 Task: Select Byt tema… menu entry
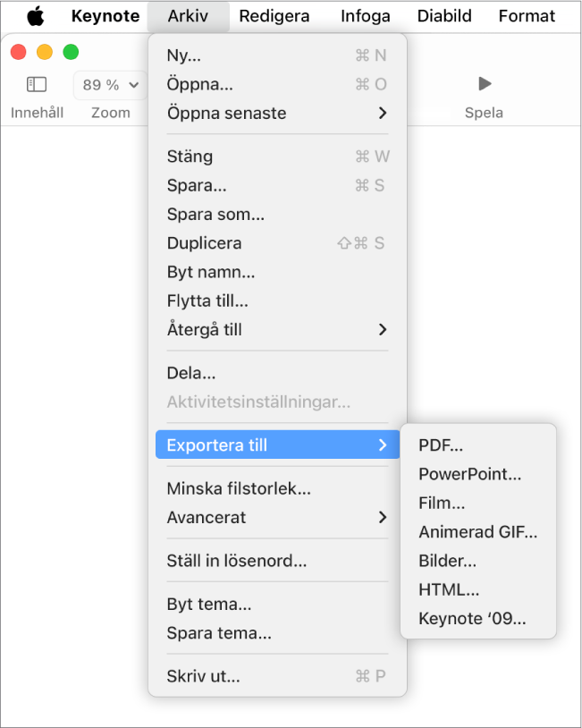coord(277,604)
